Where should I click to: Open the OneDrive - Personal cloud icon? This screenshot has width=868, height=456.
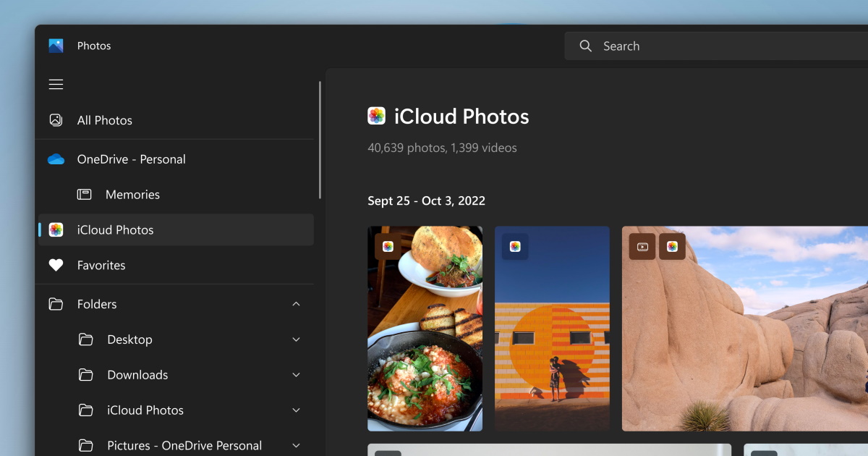(x=56, y=159)
